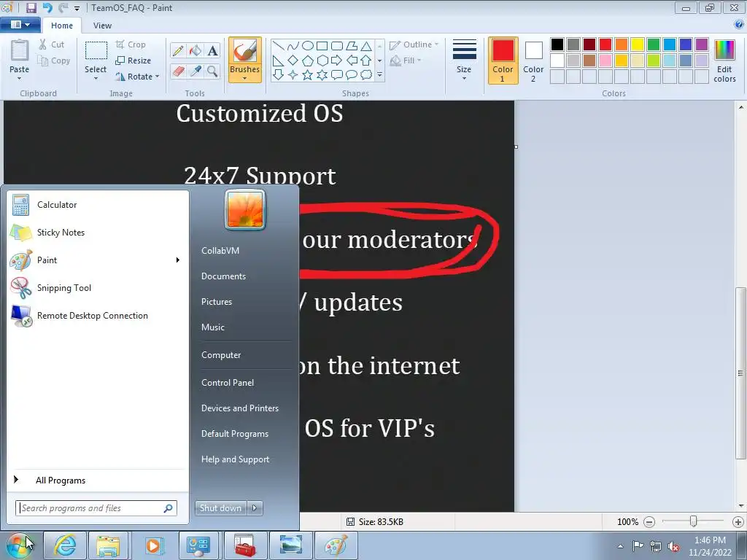This screenshot has height=560, width=747.
Task: Click the Start orb button
Action: (20, 545)
